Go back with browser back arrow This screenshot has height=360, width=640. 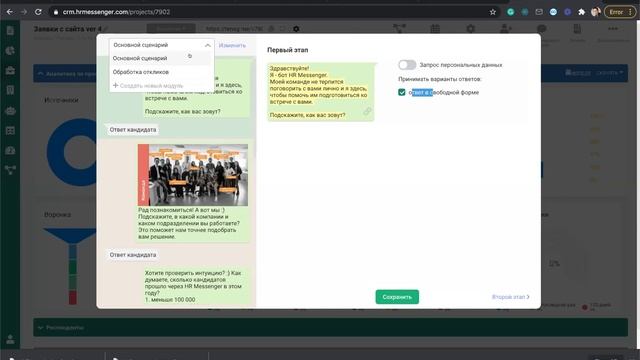pyautogui.click(x=9, y=12)
